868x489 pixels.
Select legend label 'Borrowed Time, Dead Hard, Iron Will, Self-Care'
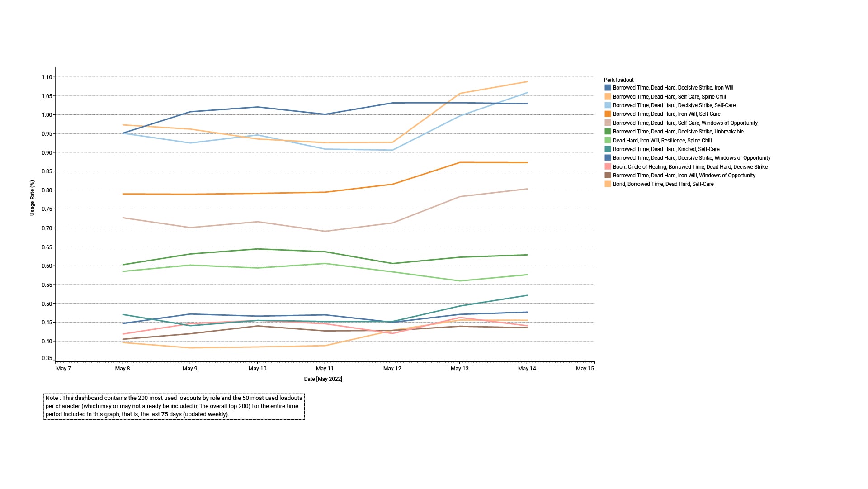[x=666, y=114]
